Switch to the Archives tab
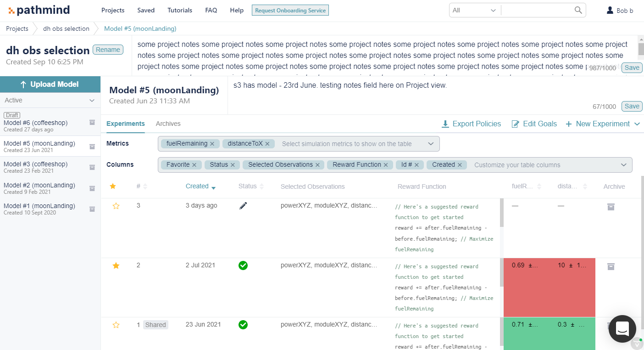Image resolution: width=644 pixels, height=350 pixels. (x=168, y=124)
